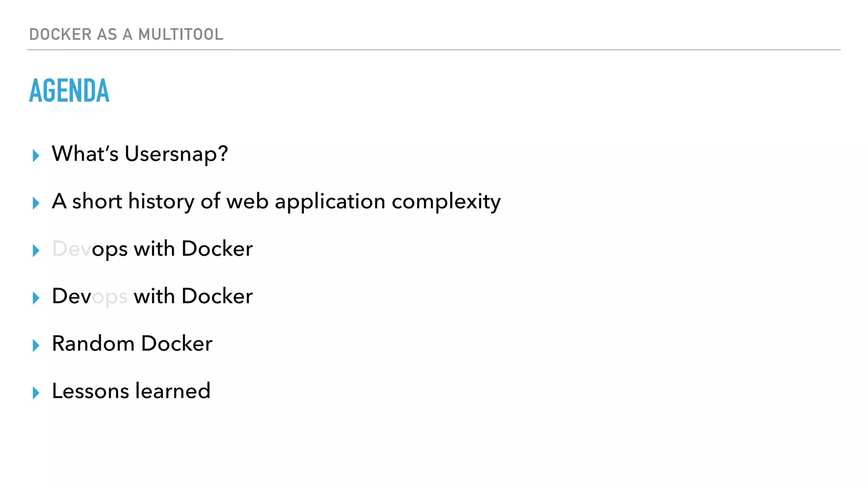Select the 'Lessons learned' agenda item
This screenshot has height=488, width=868.
(131, 391)
